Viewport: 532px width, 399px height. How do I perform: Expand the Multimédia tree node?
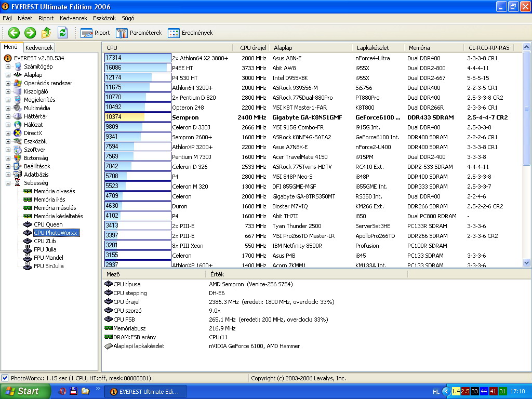(x=8, y=108)
